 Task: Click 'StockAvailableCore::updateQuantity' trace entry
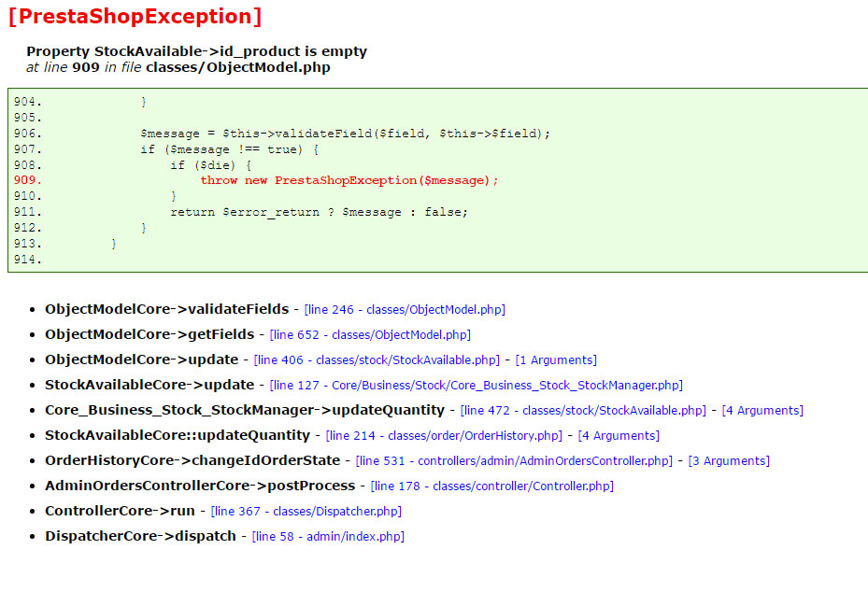click(178, 435)
